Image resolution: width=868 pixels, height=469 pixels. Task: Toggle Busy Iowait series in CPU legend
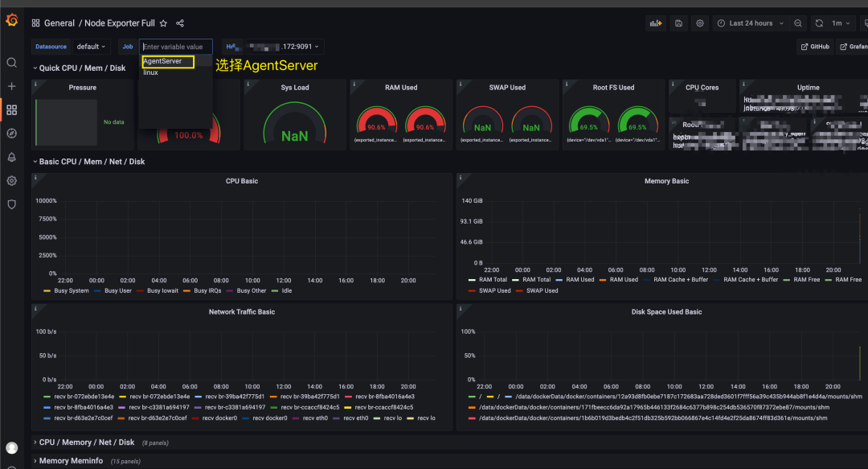(x=162, y=290)
